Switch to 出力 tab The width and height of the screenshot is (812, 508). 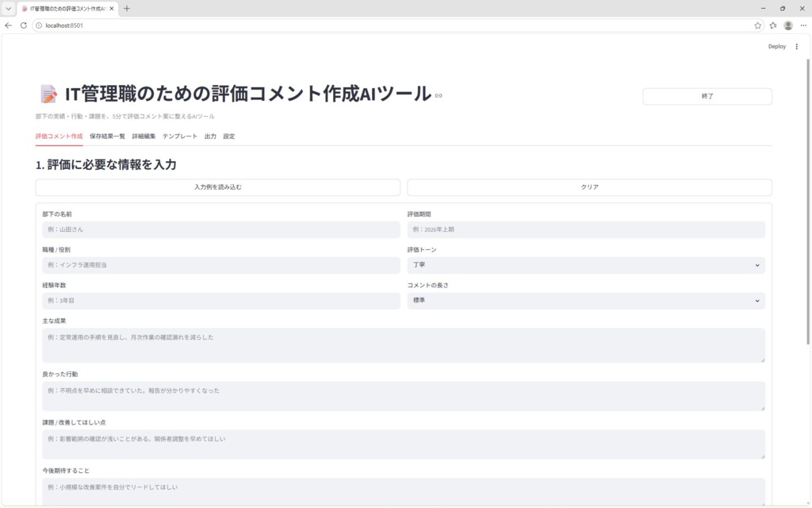[210, 137]
